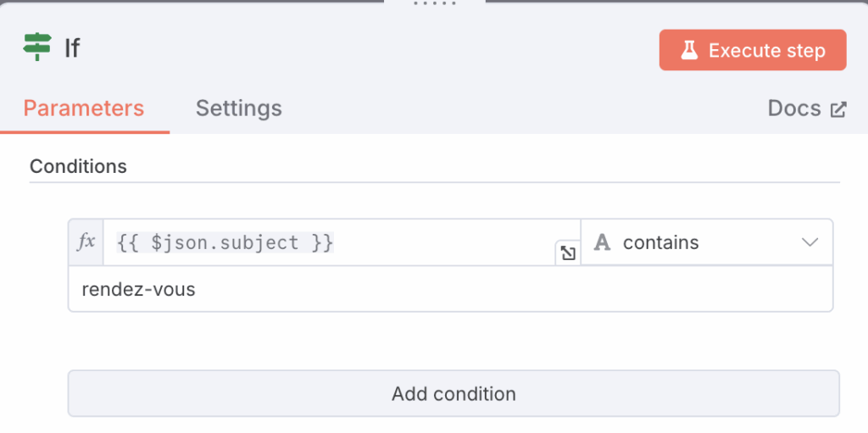This screenshot has width=868, height=433.
Task: Open the Settings tab
Action: click(x=238, y=108)
